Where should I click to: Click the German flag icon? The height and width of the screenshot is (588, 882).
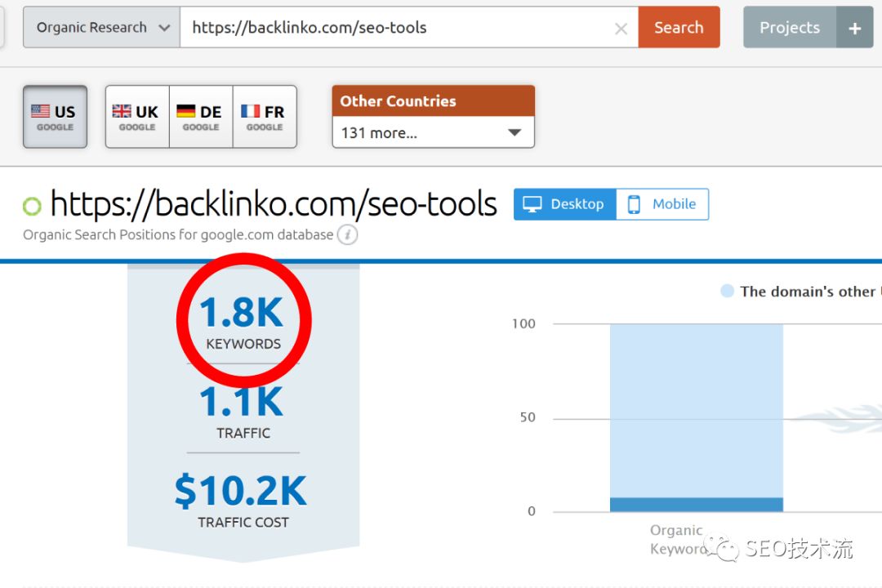click(186, 111)
